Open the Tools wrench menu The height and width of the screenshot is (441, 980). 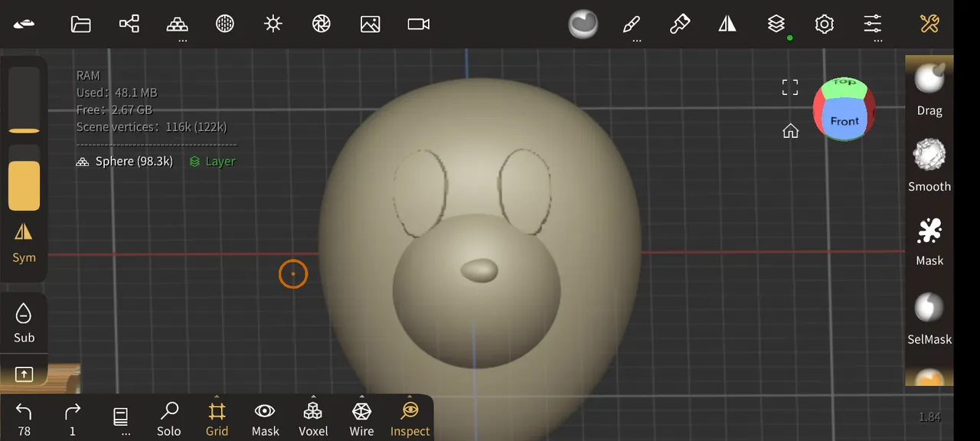[x=929, y=24]
